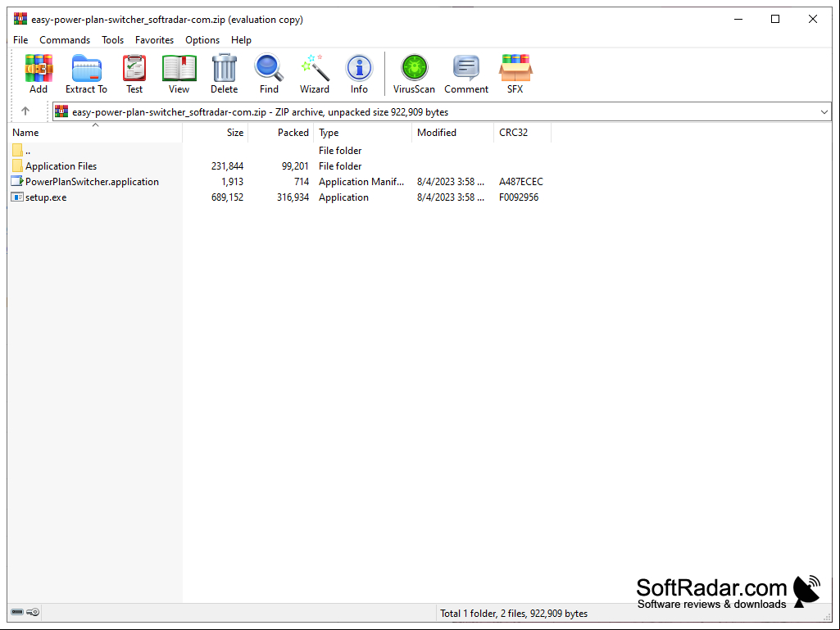Click the Application Files folder icon
The height and width of the screenshot is (630, 840).
point(17,165)
